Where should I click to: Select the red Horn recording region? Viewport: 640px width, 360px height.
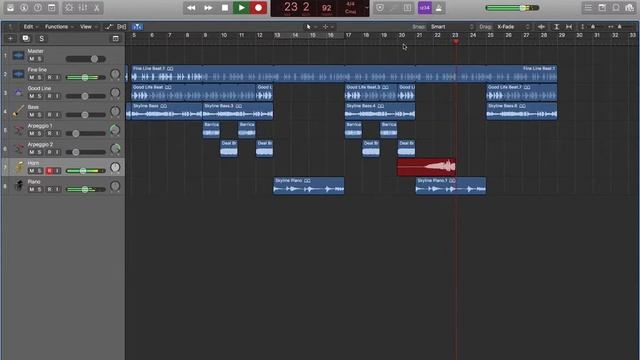[426, 167]
